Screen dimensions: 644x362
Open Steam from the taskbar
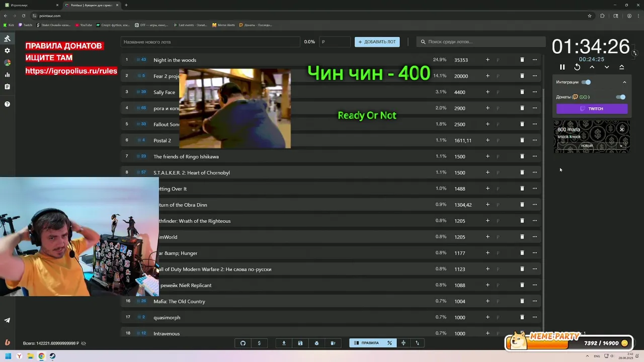pos(52,356)
